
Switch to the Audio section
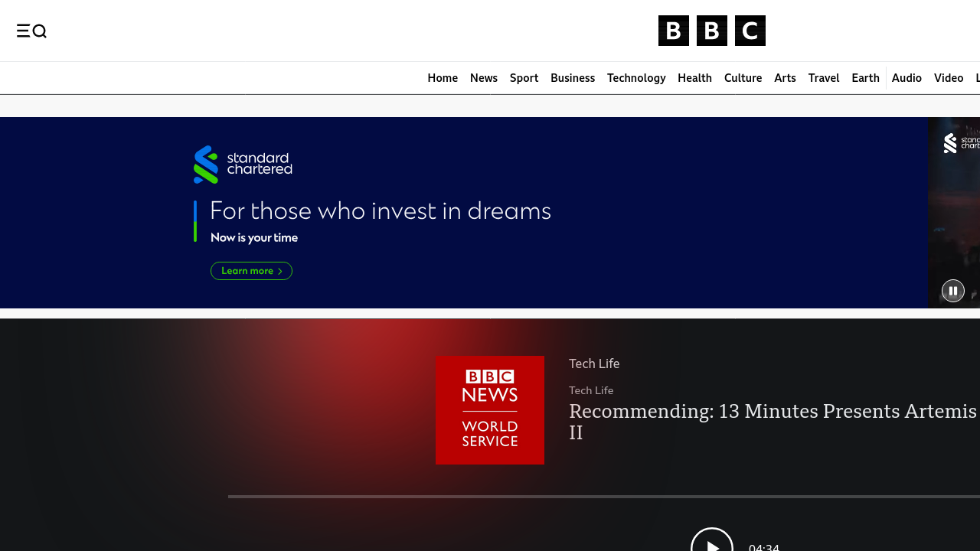906,78
